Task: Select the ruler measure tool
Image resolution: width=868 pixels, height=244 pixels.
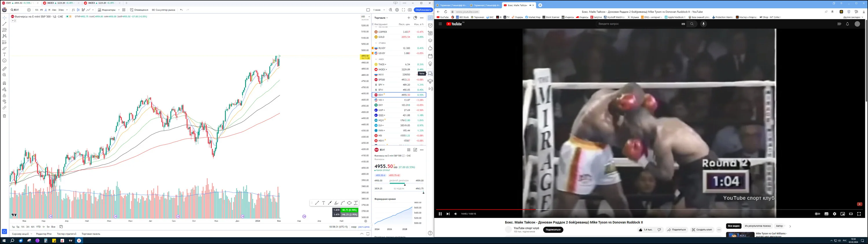Action: [x=4, y=69]
